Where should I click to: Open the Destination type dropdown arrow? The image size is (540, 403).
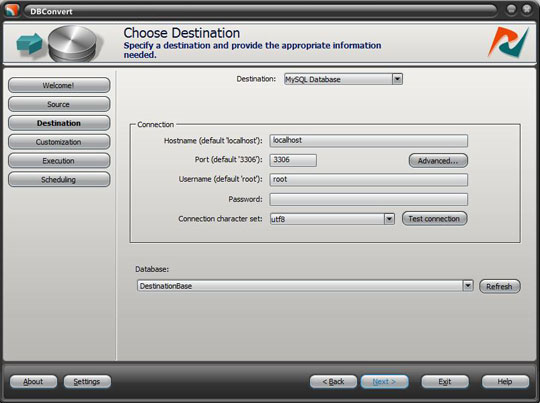pyautogui.click(x=397, y=79)
